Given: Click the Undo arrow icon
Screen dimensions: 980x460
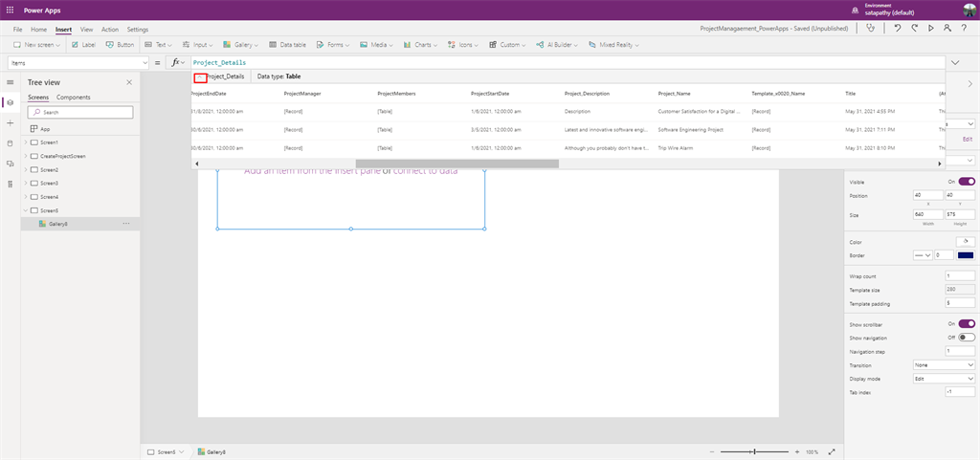Looking at the screenshot, I should click(x=897, y=29).
